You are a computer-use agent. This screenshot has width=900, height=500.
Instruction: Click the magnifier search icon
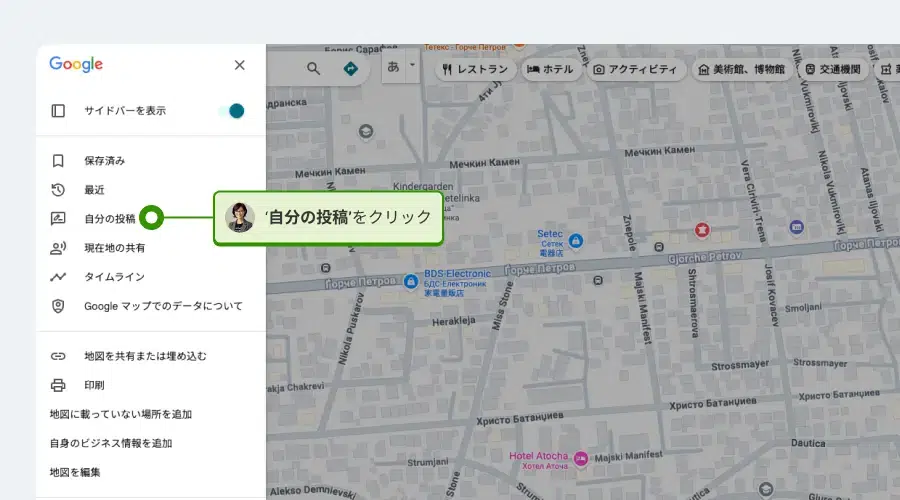pos(313,69)
